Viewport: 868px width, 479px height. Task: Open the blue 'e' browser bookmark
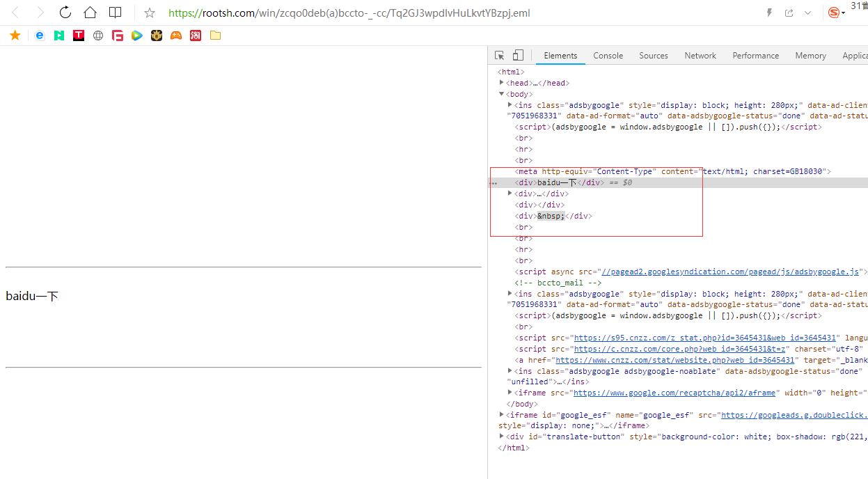(x=40, y=36)
